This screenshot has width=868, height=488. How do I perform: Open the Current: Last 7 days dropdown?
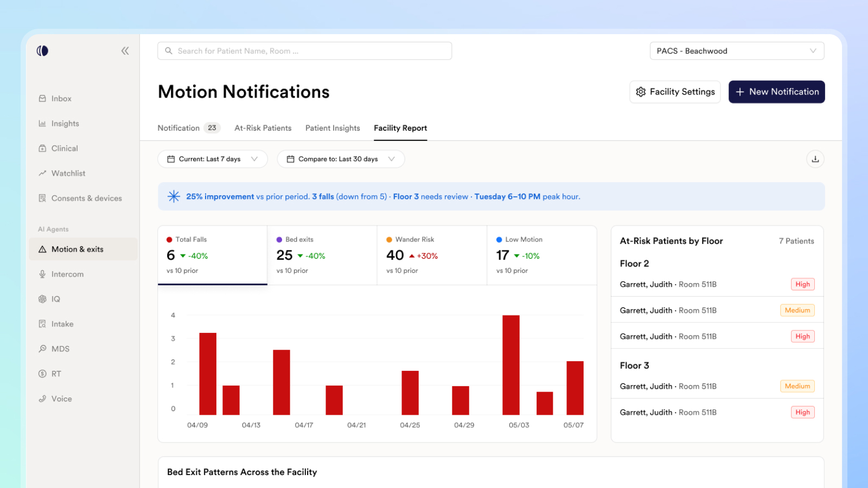pyautogui.click(x=213, y=159)
